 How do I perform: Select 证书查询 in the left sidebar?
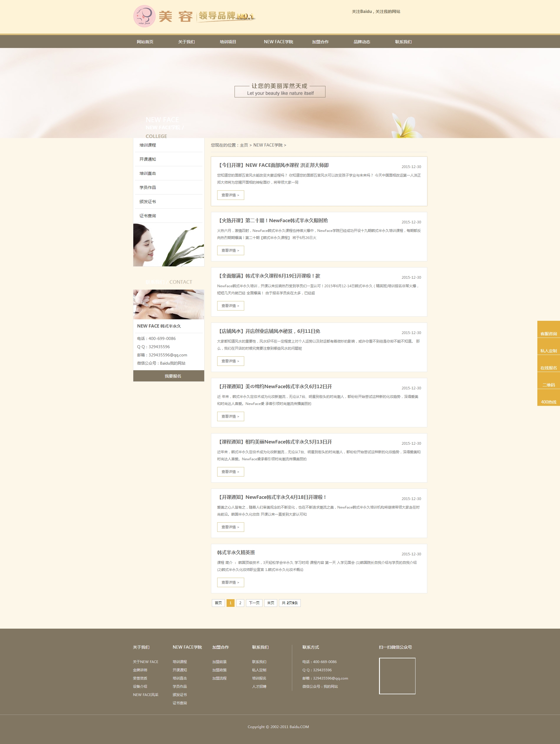point(148,216)
